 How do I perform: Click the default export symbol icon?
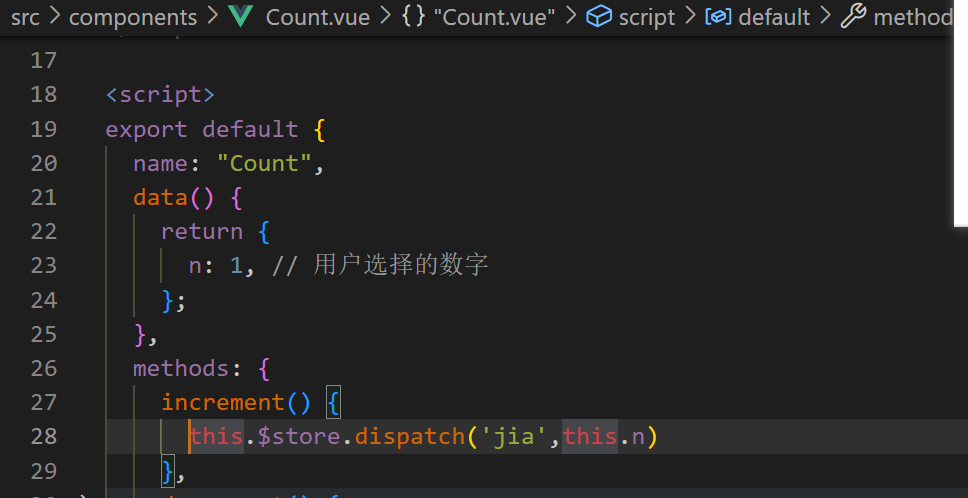click(718, 17)
